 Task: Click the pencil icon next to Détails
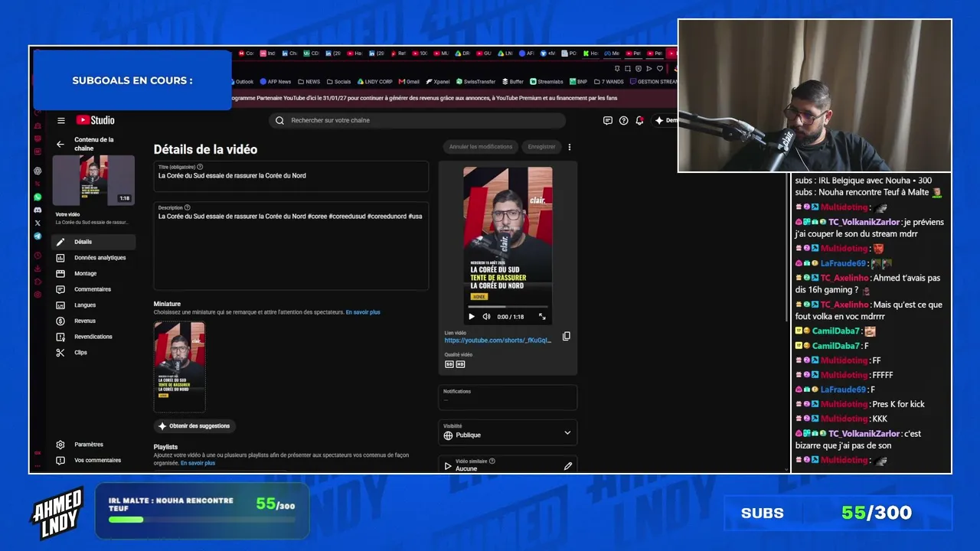pyautogui.click(x=60, y=242)
